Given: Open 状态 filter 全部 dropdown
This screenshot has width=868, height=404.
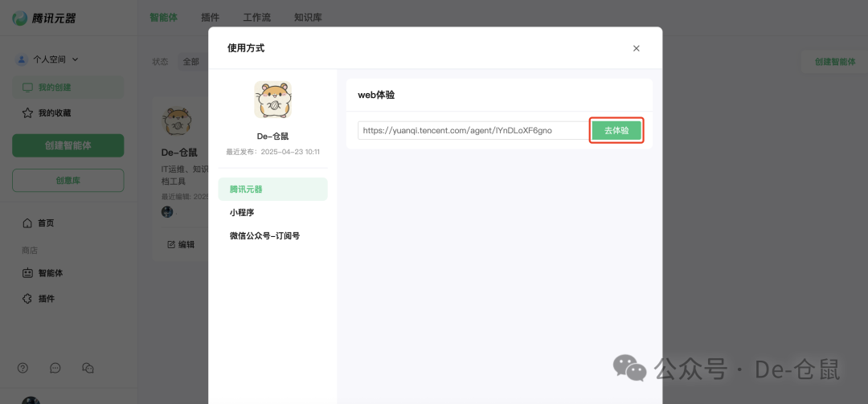Looking at the screenshot, I should coord(192,61).
